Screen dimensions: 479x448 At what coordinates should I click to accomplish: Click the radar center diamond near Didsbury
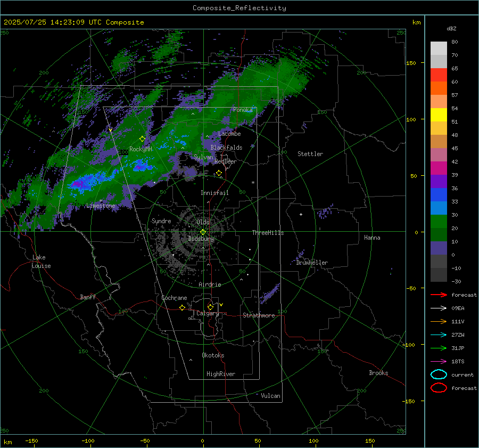coord(203,232)
